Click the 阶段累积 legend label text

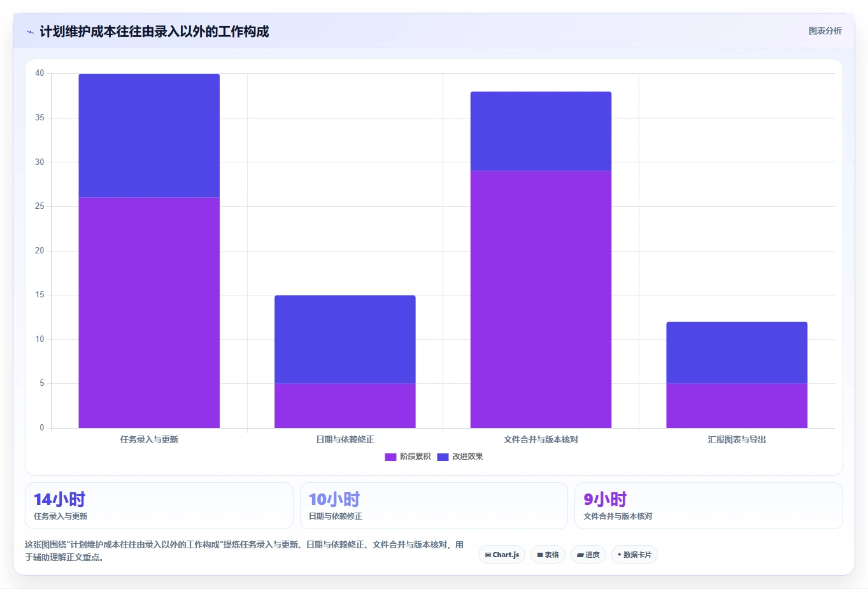(x=415, y=457)
